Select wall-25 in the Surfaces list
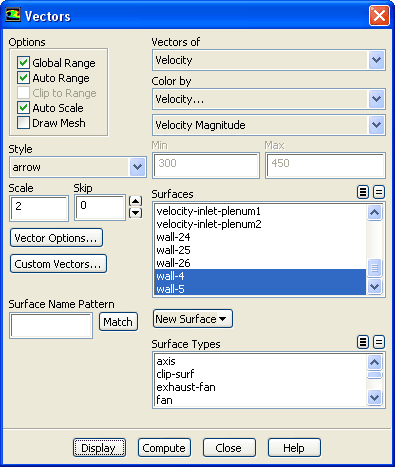395x467 pixels. 260,250
